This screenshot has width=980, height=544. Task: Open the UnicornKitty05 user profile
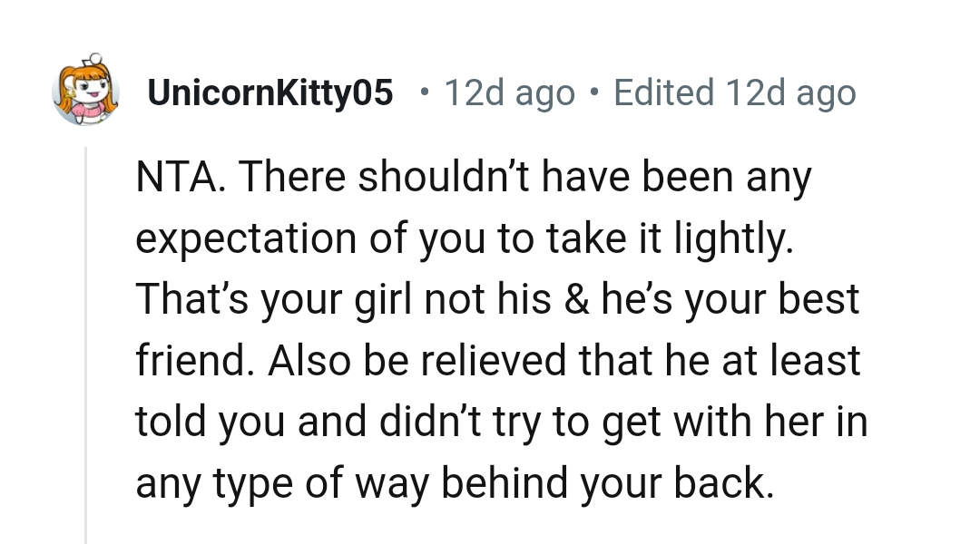click(x=270, y=92)
